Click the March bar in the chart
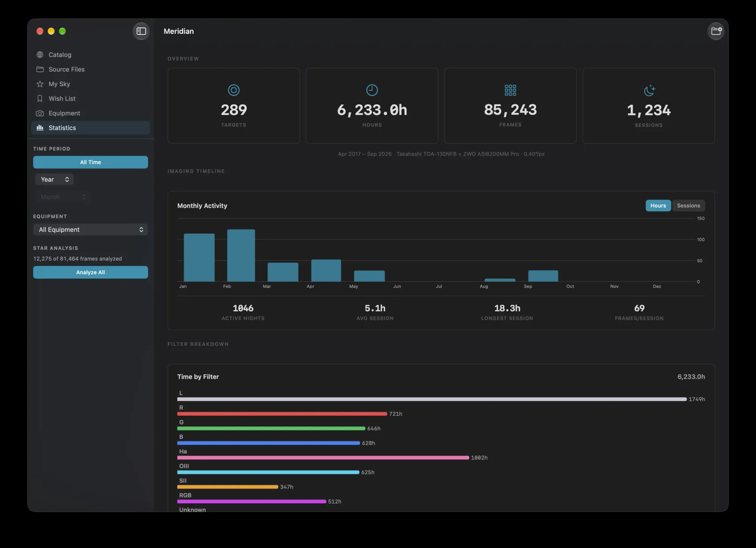756x548 pixels. (283, 272)
